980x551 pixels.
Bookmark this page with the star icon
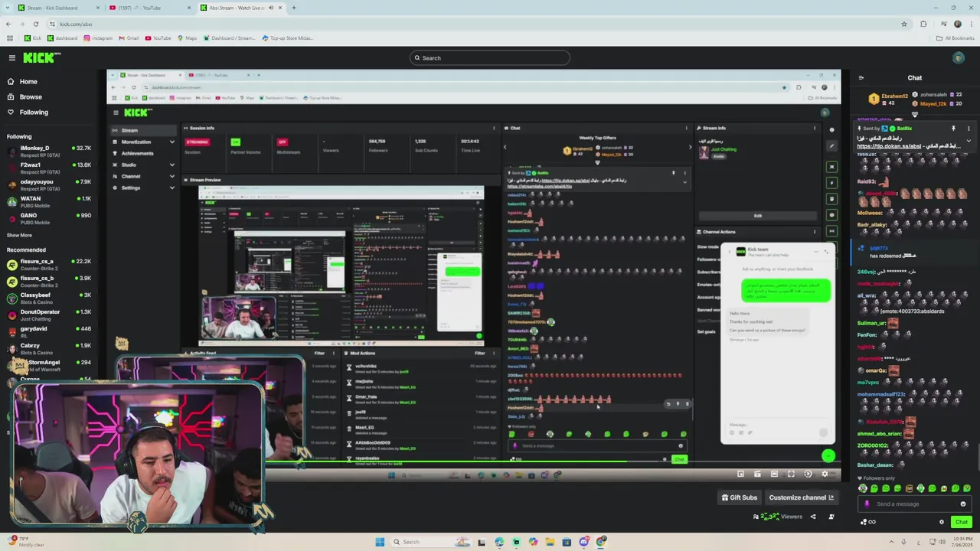pos(904,24)
